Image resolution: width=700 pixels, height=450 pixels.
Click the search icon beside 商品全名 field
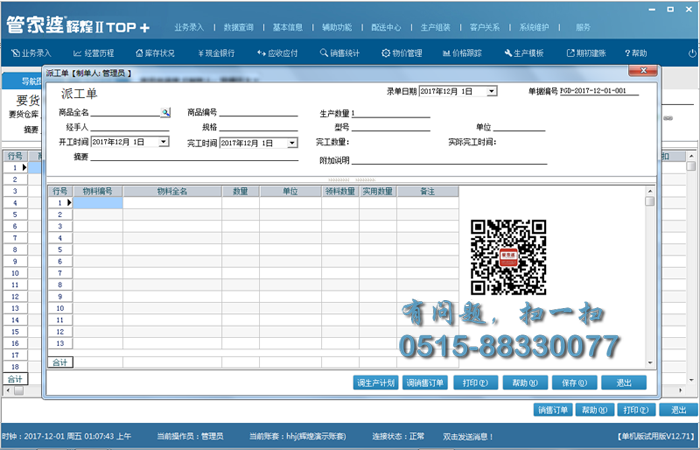point(166,112)
